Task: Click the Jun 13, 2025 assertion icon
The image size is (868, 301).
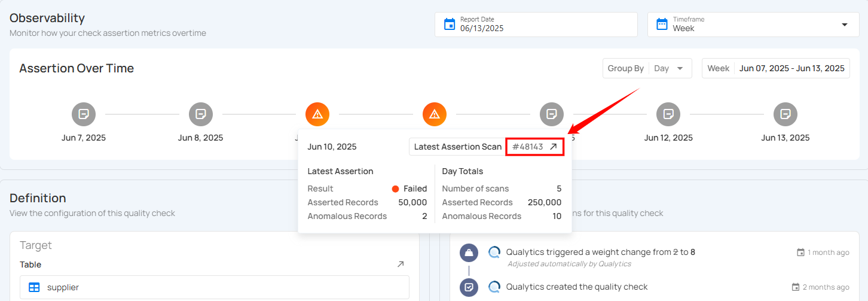Action: [x=786, y=114]
